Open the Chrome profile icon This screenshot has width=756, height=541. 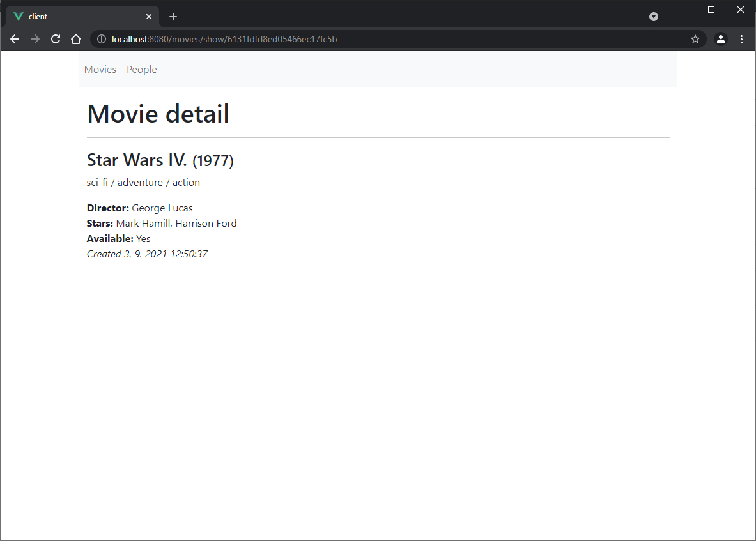(721, 39)
